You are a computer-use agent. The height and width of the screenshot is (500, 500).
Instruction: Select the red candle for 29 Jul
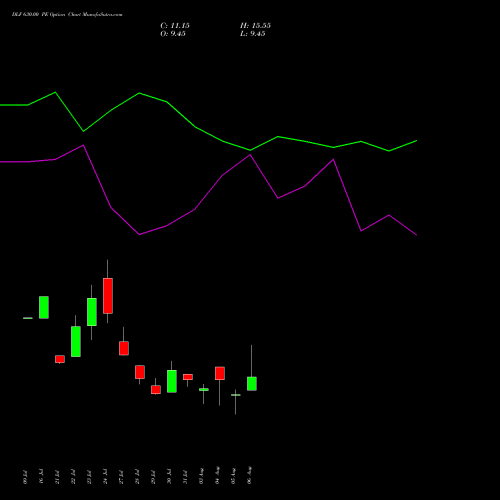click(156, 390)
